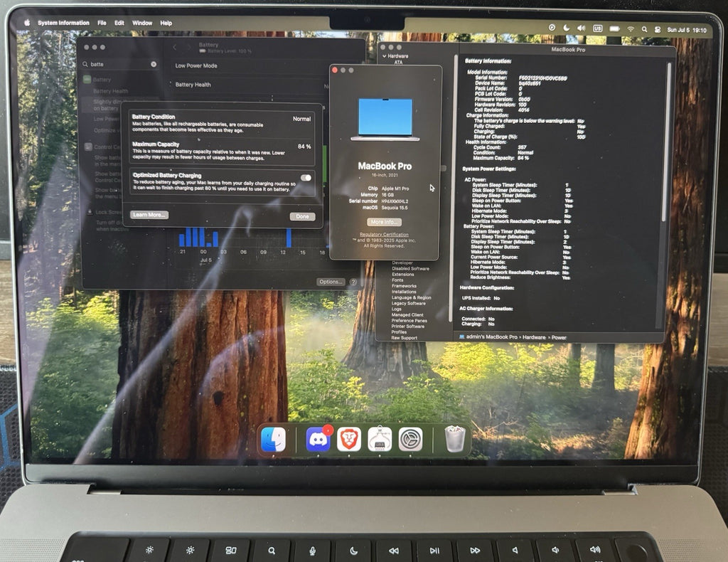Go back in System Settings navigation
Screen dimensions: 728x562
point(175,47)
